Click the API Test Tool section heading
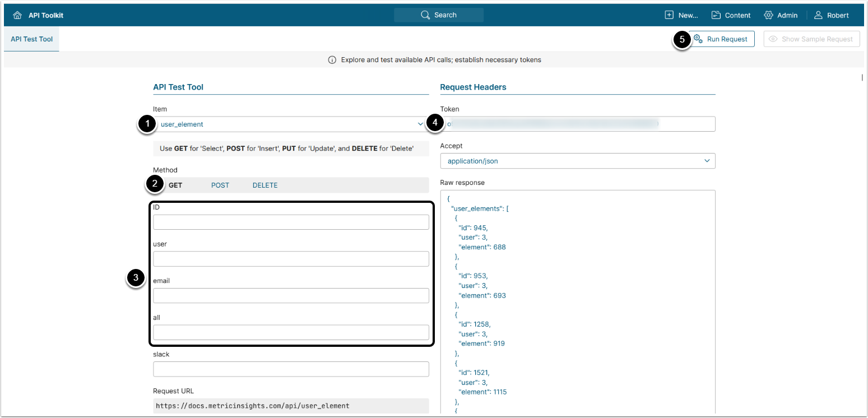 point(178,87)
